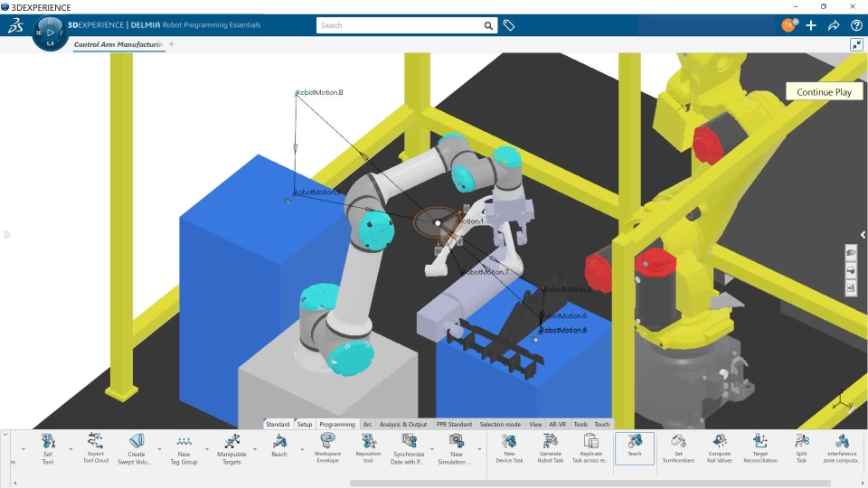Open the user profile avatar

[788, 25]
